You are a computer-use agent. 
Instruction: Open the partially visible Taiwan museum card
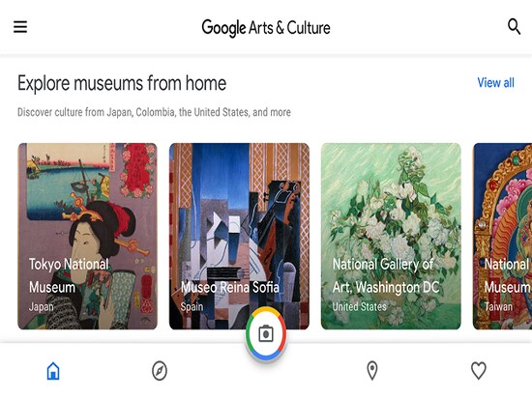502,236
